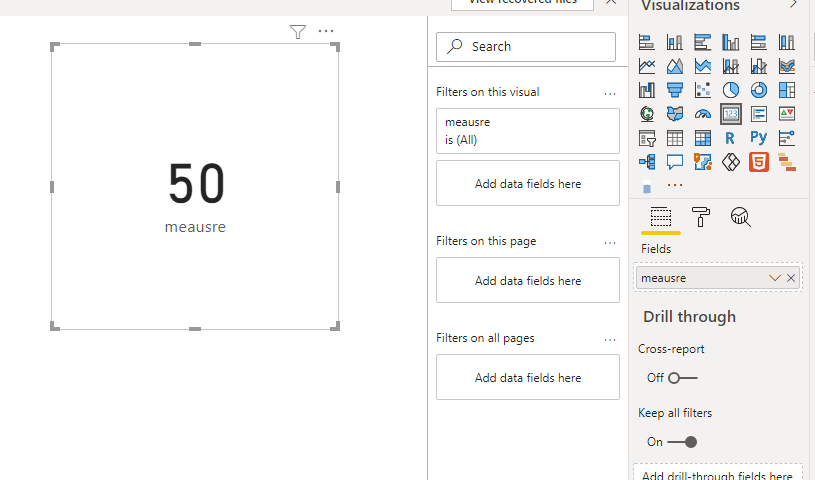Select the card (123) visual

click(x=731, y=114)
